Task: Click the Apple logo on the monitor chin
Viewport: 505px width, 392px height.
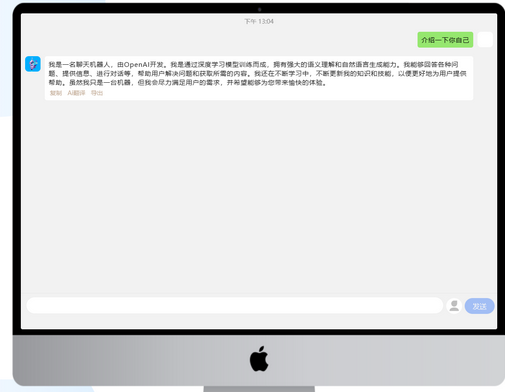Action: pos(259,359)
